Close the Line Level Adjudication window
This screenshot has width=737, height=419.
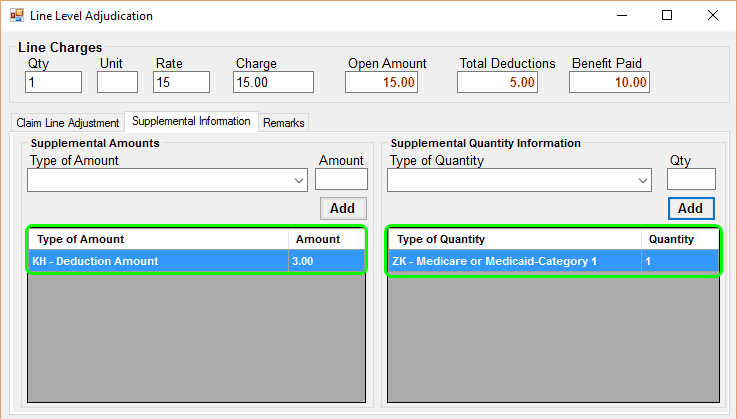712,16
